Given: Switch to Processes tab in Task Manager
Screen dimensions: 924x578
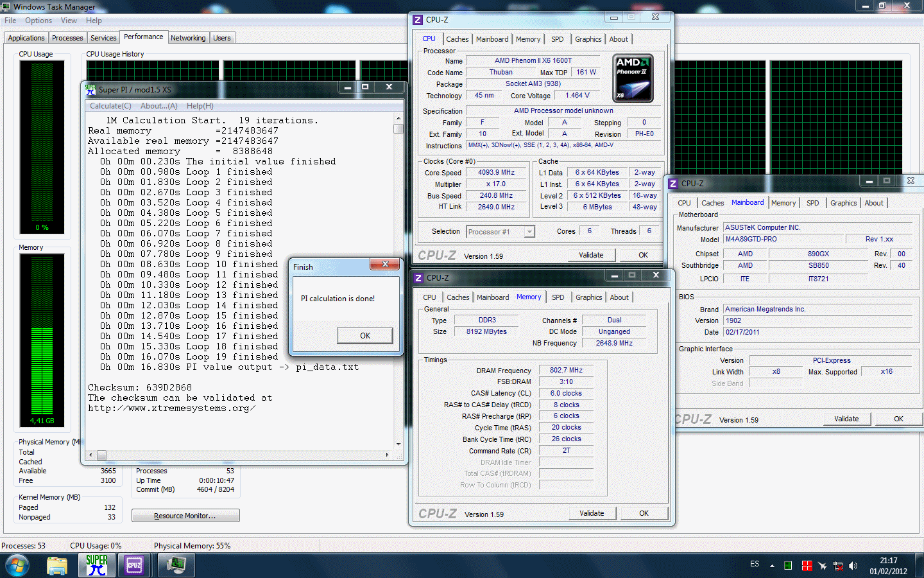Looking at the screenshot, I should coord(67,38).
